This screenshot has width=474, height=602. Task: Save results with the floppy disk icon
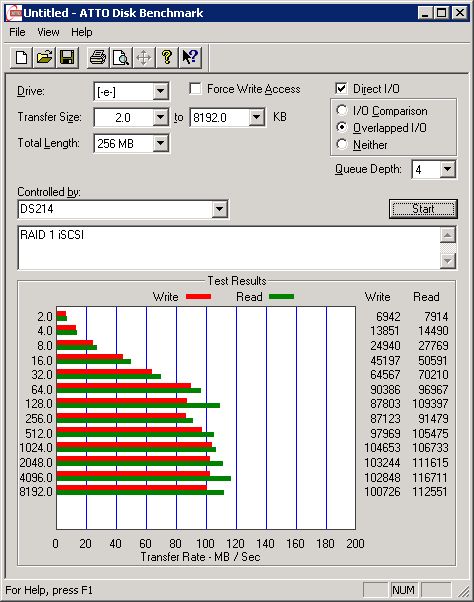point(67,58)
